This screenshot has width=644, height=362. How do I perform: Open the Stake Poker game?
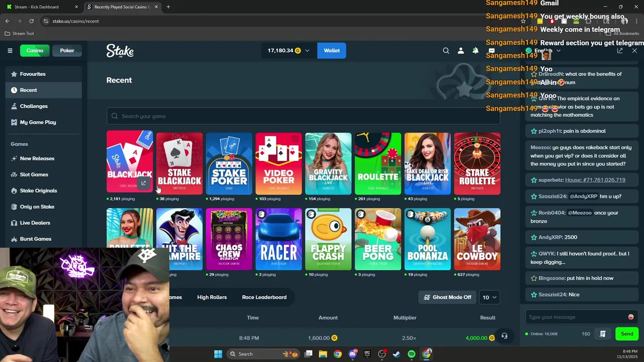pos(229,163)
